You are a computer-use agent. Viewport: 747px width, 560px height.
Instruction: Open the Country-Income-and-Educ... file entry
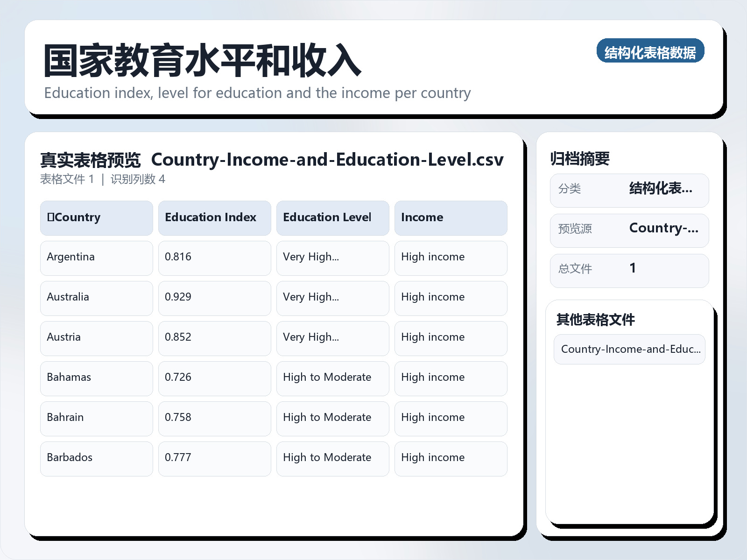click(629, 349)
